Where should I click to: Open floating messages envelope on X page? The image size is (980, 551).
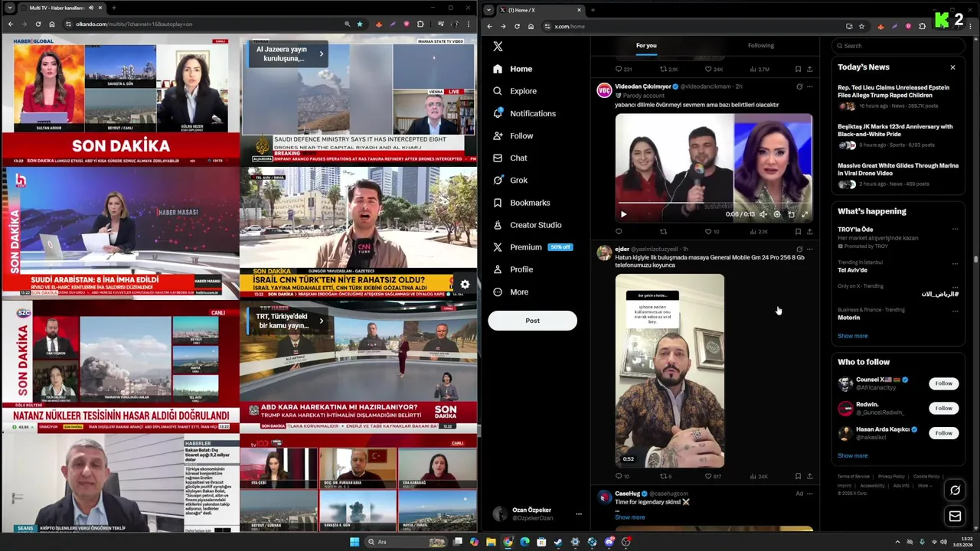coord(955,517)
